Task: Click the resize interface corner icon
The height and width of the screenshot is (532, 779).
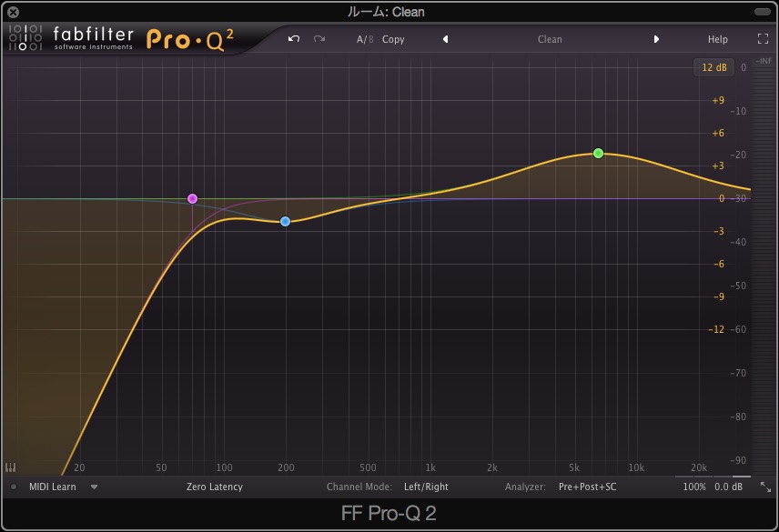Action: point(765,487)
